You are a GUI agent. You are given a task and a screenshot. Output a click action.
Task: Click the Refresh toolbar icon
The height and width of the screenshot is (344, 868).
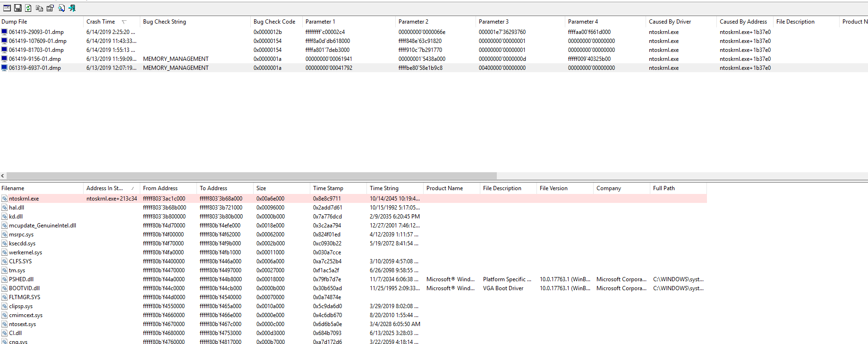click(28, 8)
